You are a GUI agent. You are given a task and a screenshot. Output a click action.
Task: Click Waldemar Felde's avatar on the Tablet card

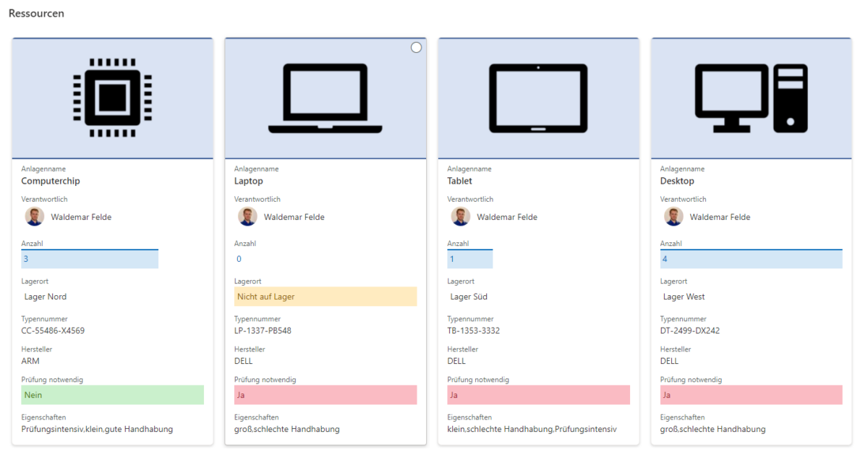point(460,216)
